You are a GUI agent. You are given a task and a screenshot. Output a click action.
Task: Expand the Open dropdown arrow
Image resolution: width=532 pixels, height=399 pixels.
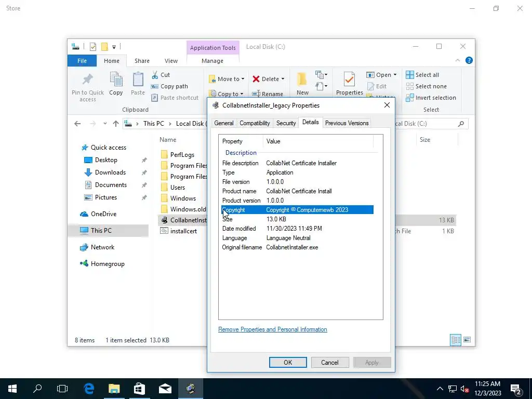coord(395,75)
